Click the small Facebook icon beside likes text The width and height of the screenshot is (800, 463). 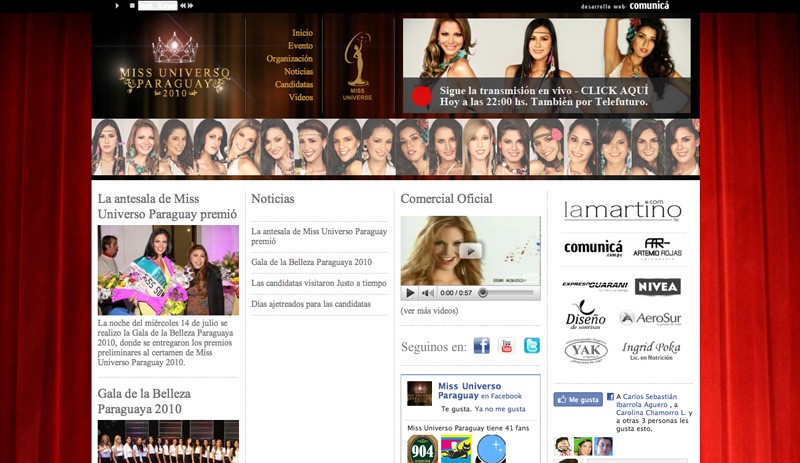coord(610,397)
